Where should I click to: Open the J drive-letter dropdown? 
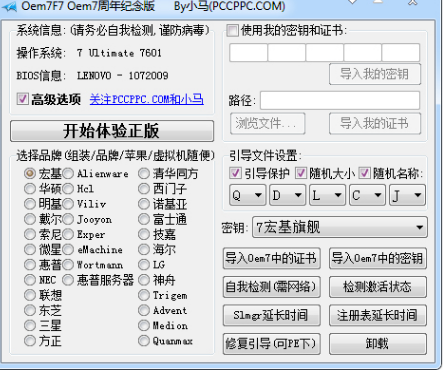point(407,195)
